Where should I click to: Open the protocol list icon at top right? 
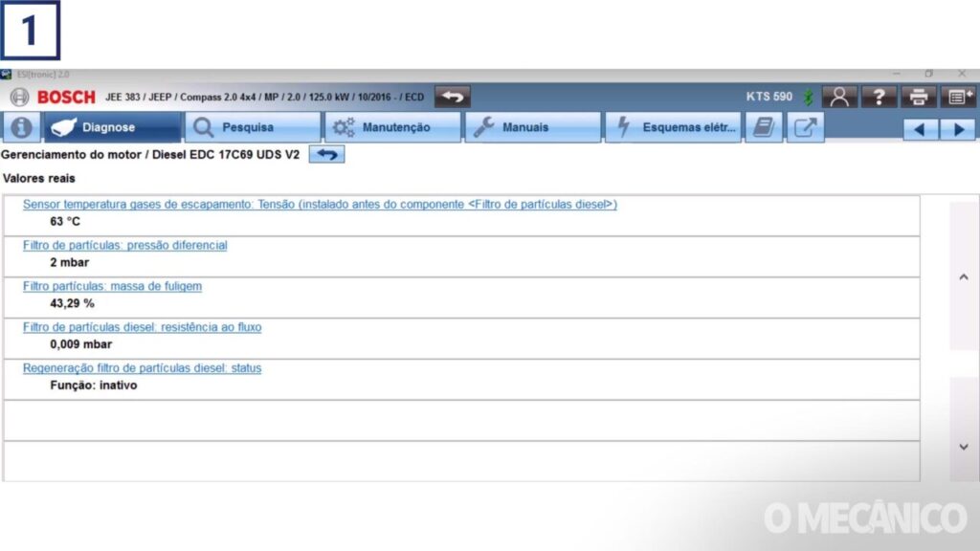(x=959, y=97)
